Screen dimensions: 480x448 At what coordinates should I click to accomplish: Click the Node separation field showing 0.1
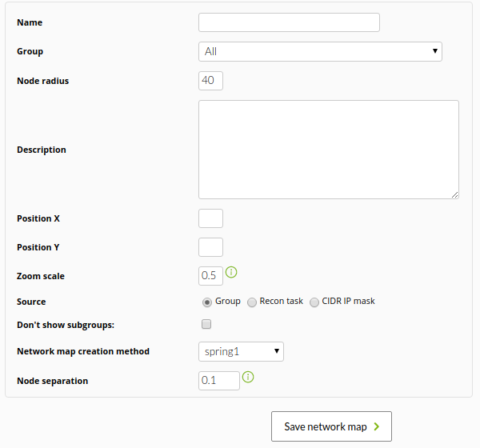point(219,381)
